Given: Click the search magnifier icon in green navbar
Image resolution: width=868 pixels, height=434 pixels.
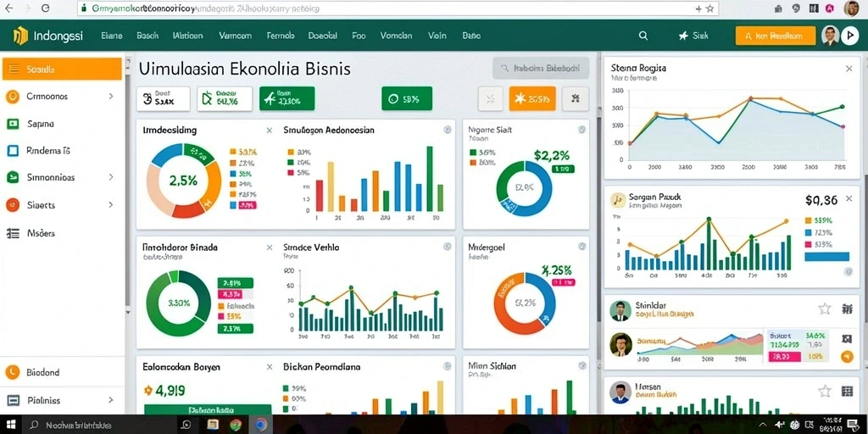Looking at the screenshot, I should click(643, 36).
